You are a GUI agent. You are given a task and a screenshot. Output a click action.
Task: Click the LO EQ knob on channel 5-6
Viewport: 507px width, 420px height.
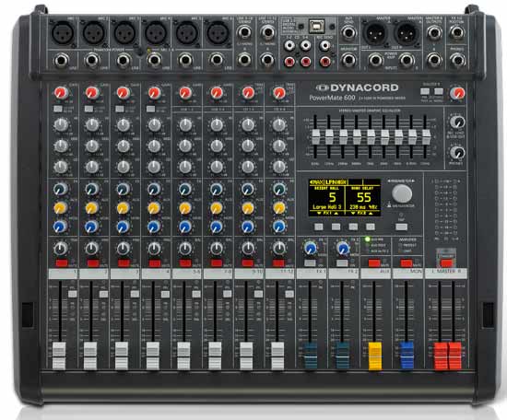point(185,167)
